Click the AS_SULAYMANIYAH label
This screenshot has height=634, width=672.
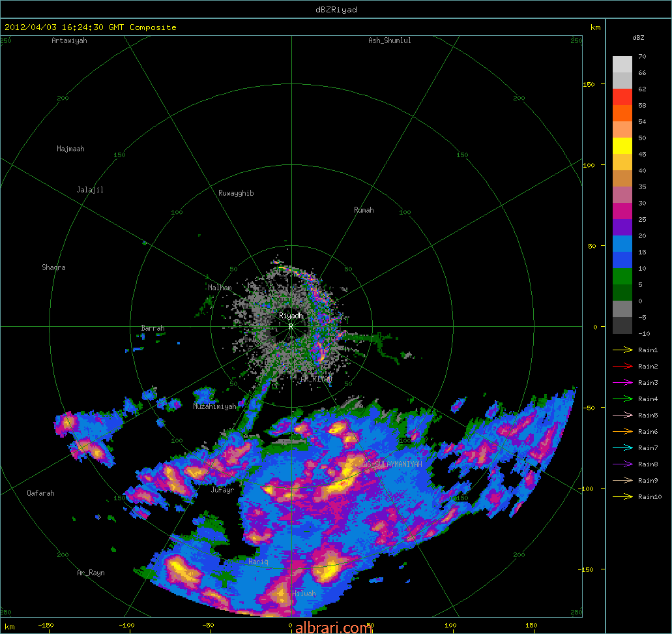tap(392, 464)
